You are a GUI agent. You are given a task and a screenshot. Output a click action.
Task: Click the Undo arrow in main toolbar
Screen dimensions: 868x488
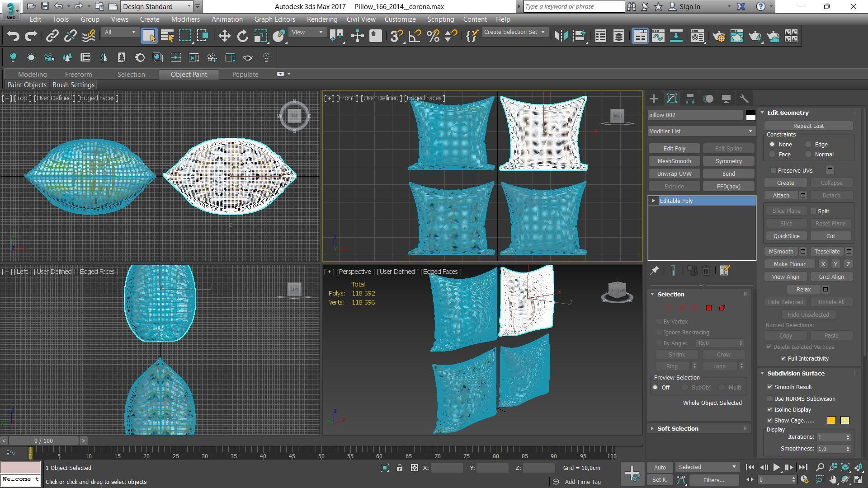(x=13, y=36)
